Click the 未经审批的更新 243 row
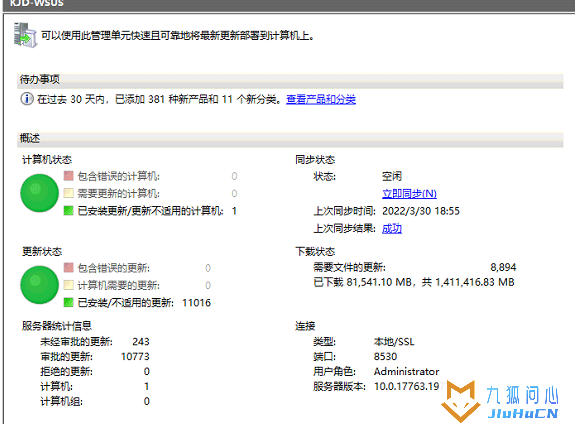The width and height of the screenshot is (575, 424). (95, 342)
